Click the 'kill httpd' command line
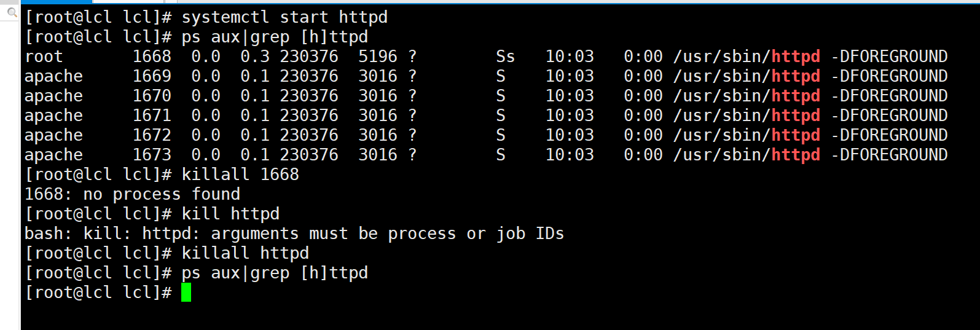The width and height of the screenshot is (980, 330). [230, 214]
